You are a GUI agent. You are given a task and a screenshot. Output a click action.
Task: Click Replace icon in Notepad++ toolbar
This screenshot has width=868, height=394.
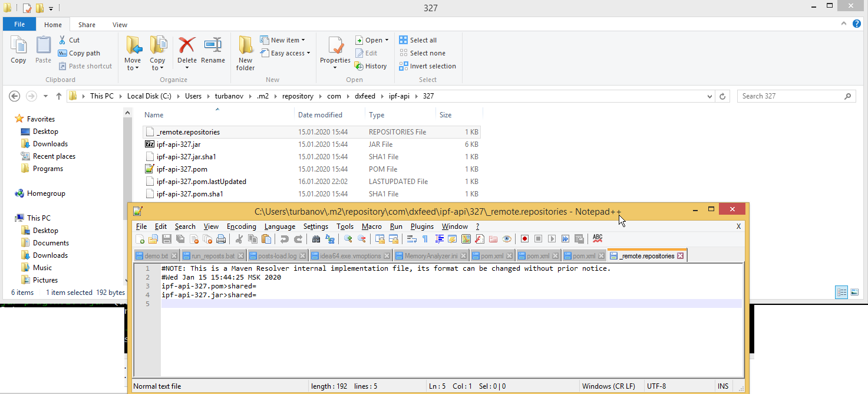point(330,239)
